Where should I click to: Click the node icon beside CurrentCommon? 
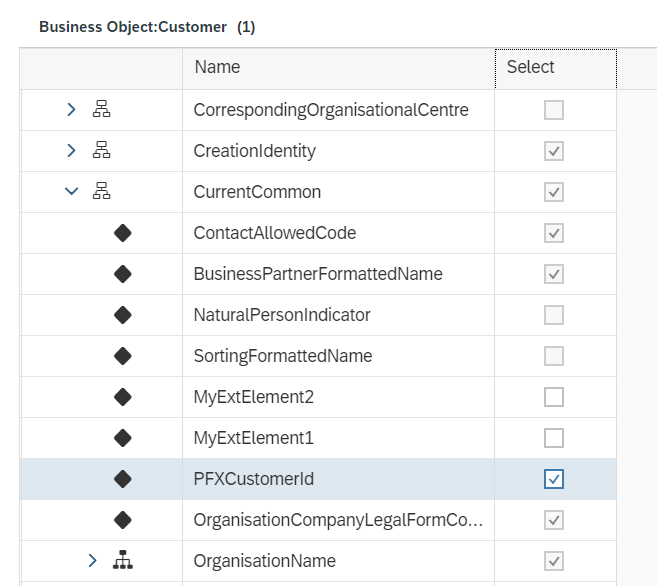point(101,192)
